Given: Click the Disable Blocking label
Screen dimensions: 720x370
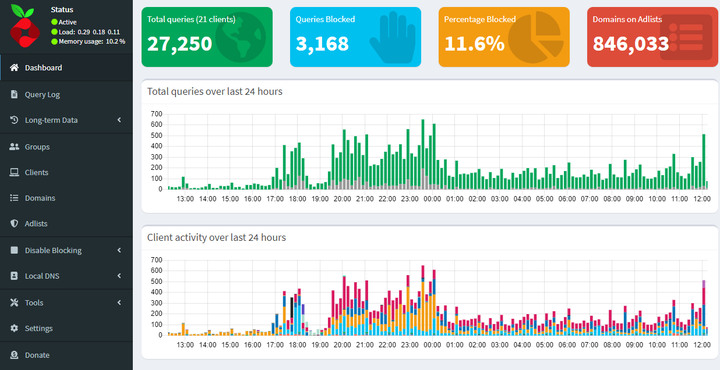Looking at the screenshot, I should click(x=53, y=250).
